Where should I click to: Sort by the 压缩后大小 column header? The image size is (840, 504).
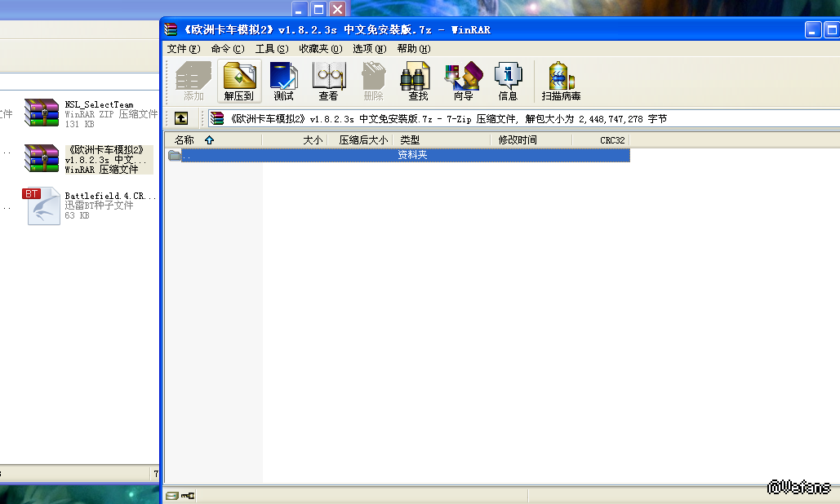[362, 140]
